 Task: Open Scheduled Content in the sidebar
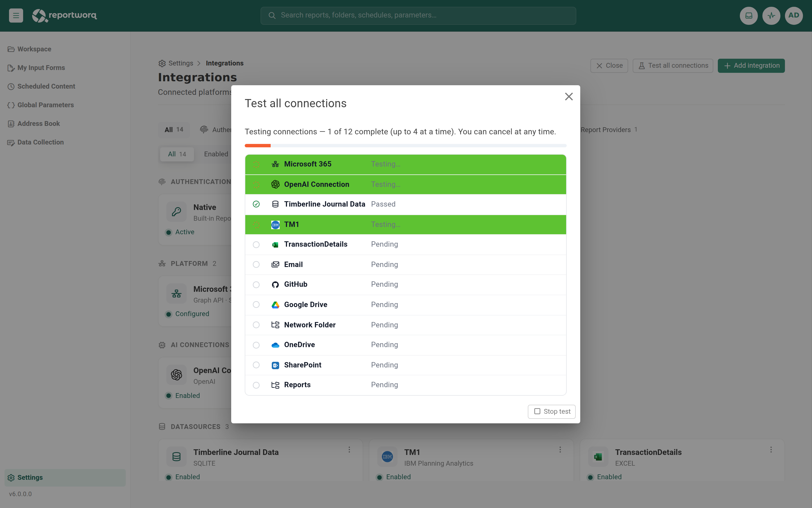(41, 86)
